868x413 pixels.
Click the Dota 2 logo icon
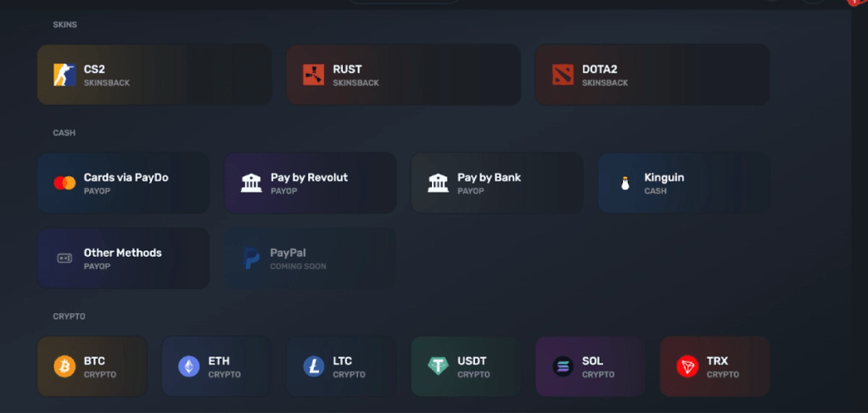(x=563, y=75)
